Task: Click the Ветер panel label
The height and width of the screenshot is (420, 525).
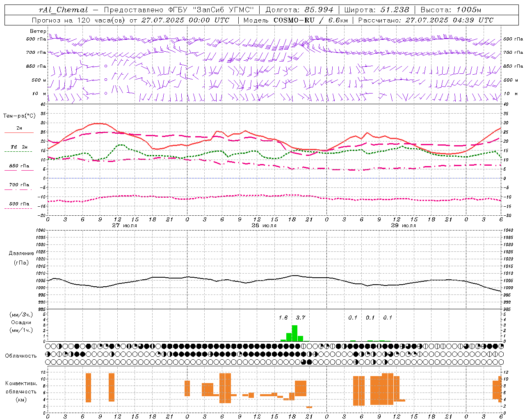Action: click(38, 31)
